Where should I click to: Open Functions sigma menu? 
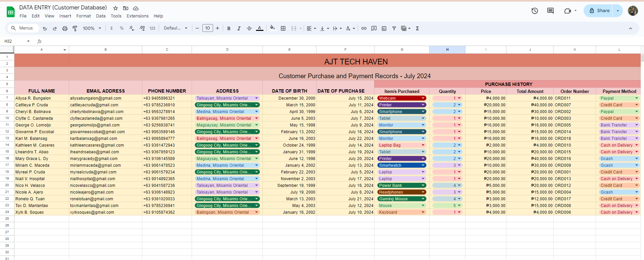point(417,29)
